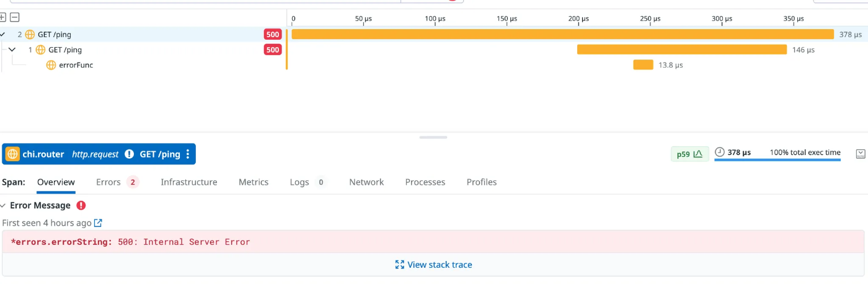Click View stack trace
868x284 pixels.
[434, 265]
